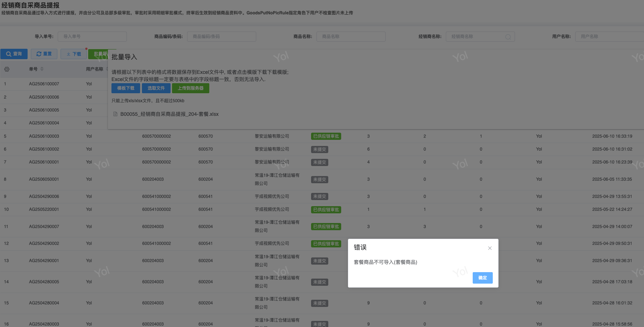Focus the 用户名称 input field

tap(609, 37)
